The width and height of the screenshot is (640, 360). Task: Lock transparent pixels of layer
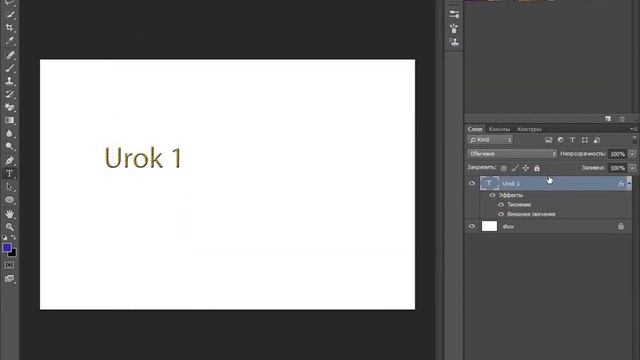click(504, 168)
